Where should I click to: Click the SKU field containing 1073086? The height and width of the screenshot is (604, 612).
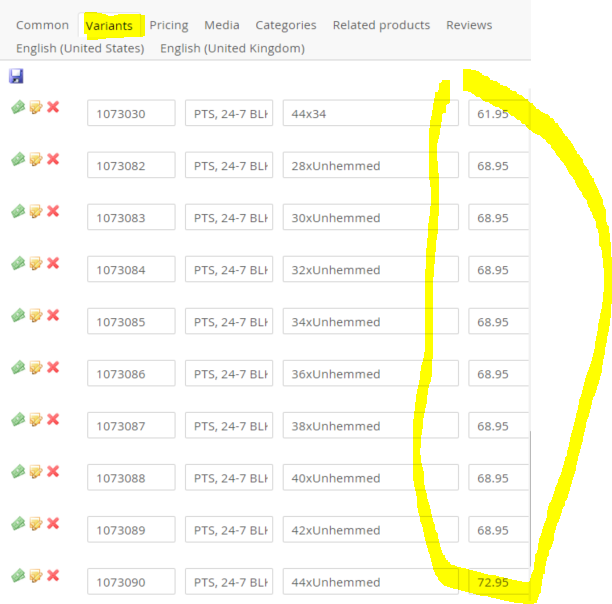pos(131,374)
